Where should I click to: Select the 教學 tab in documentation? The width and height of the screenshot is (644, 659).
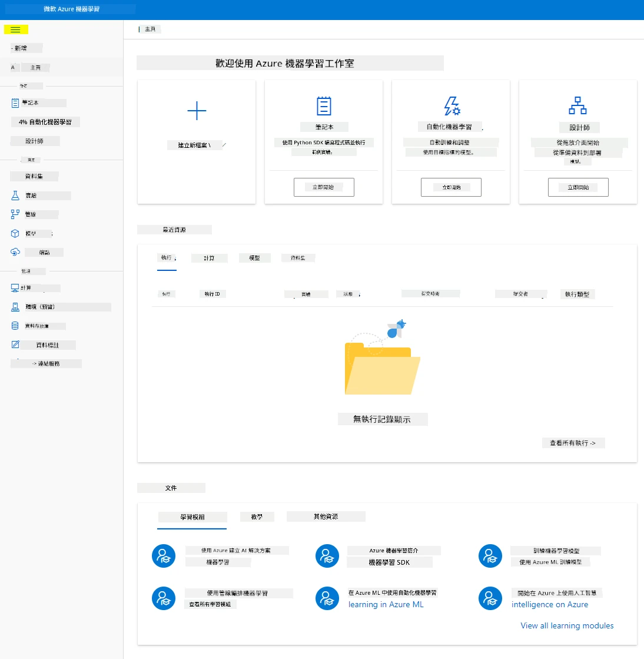tap(257, 516)
